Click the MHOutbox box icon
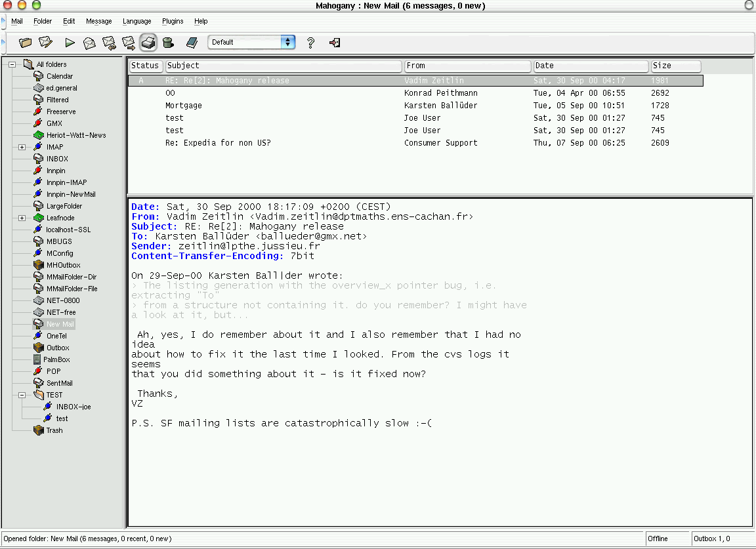The image size is (756, 549). point(39,264)
